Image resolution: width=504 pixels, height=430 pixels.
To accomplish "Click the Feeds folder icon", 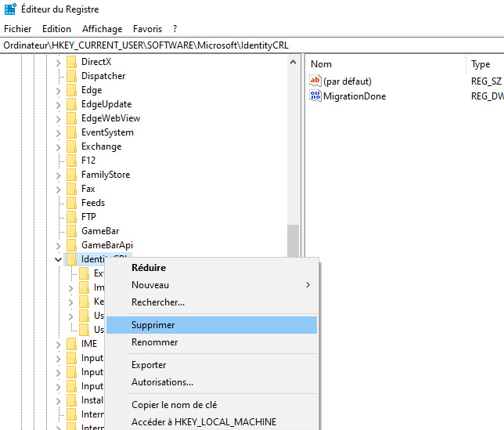I will [71, 203].
